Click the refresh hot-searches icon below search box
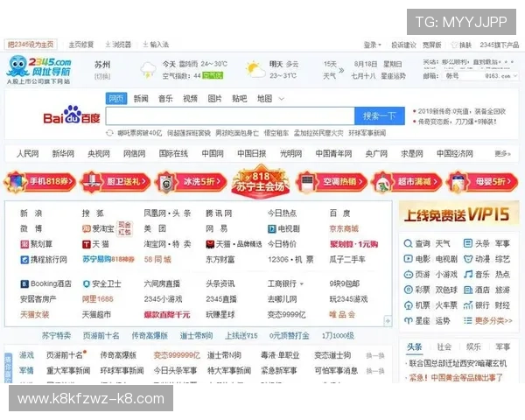525x420 pixels. (109, 133)
